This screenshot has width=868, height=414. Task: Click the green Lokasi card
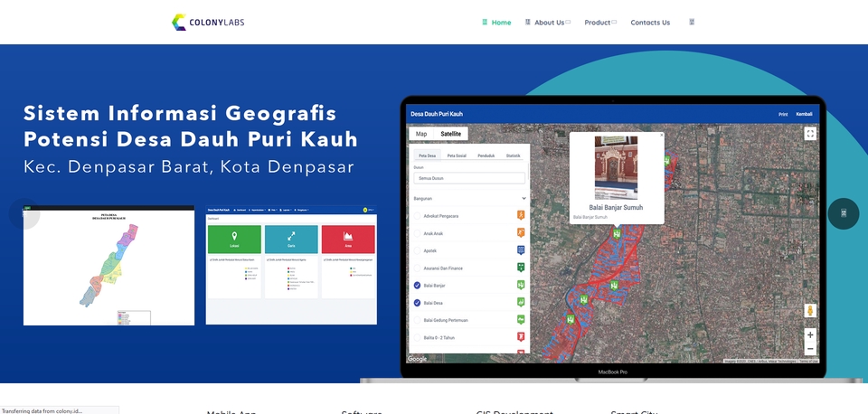[234, 240]
